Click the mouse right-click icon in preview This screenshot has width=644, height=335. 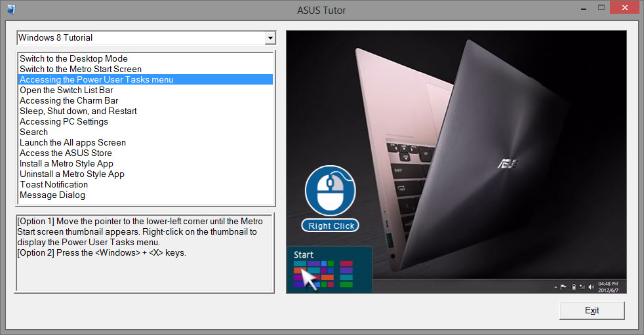click(x=331, y=191)
